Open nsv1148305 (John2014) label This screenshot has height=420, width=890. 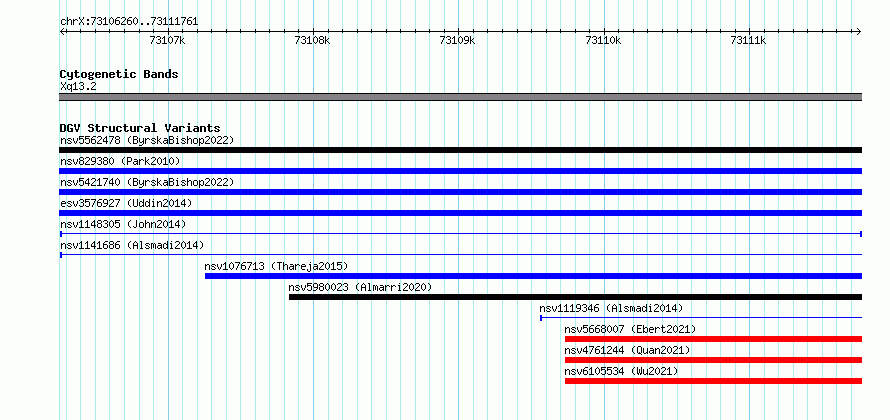pos(123,224)
